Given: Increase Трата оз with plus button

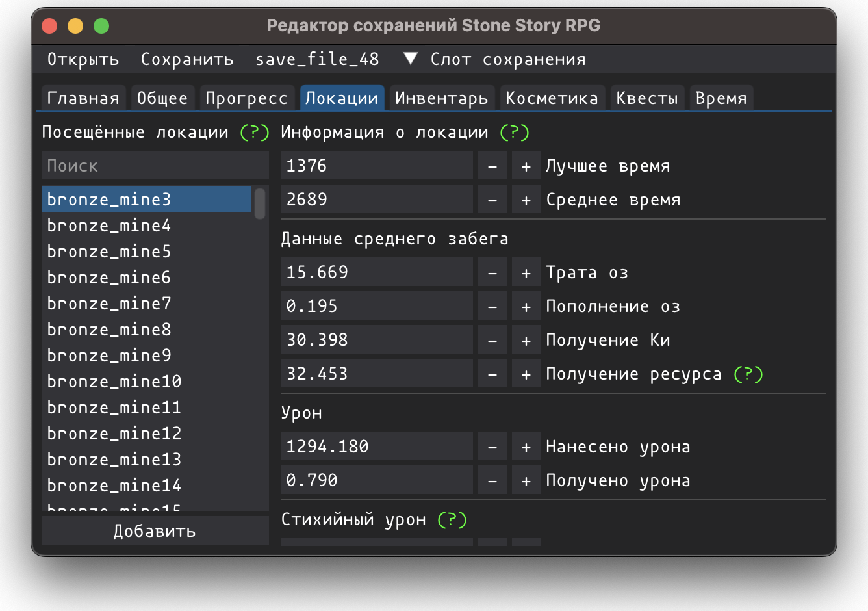Looking at the screenshot, I should 526,272.
